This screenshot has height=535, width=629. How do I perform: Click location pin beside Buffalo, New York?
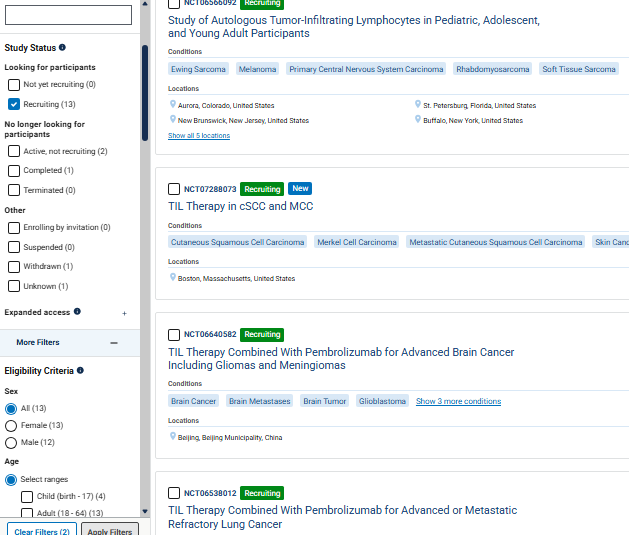pyautogui.click(x=418, y=119)
